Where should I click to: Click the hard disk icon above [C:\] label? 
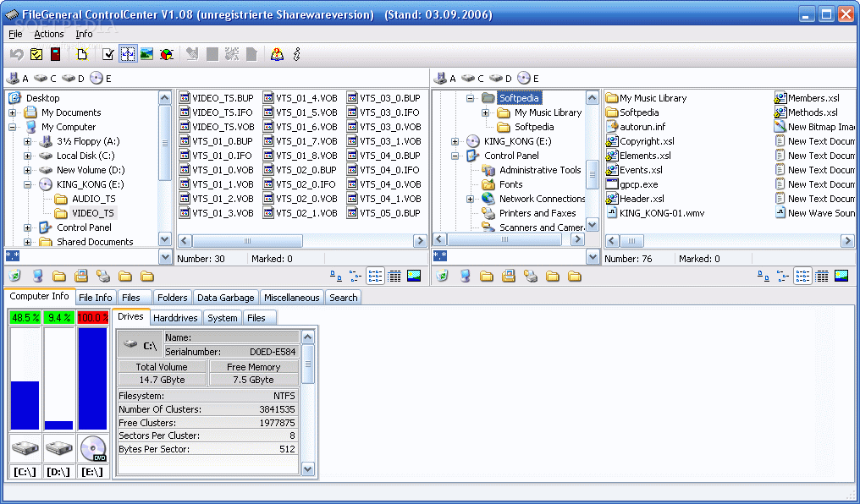(25, 449)
